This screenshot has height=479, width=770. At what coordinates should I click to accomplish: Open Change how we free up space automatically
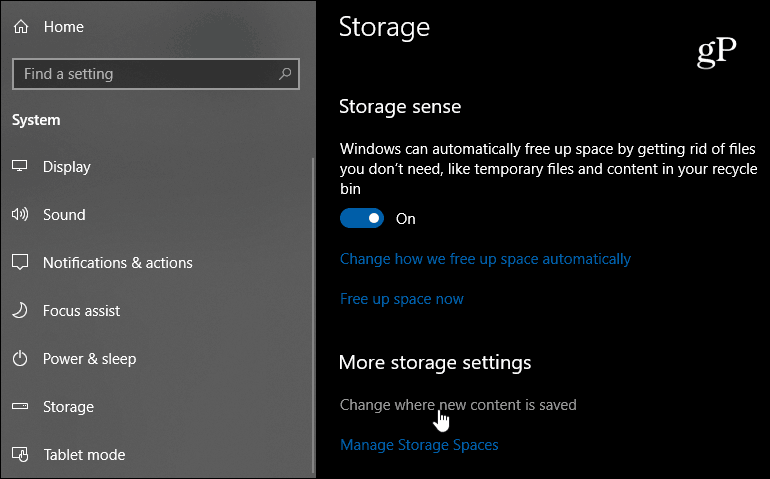click(485, 259)
